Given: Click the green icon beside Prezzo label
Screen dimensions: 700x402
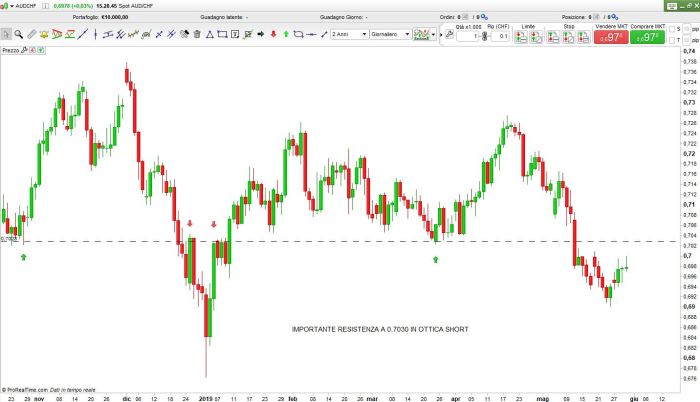Looking at the screenshot, I should pyautogui.click(x=41, y=50).
